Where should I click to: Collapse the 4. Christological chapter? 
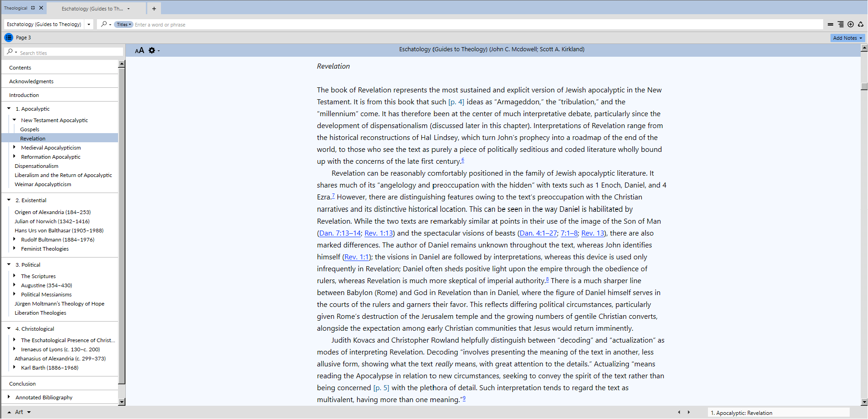[x=9, y=328]
